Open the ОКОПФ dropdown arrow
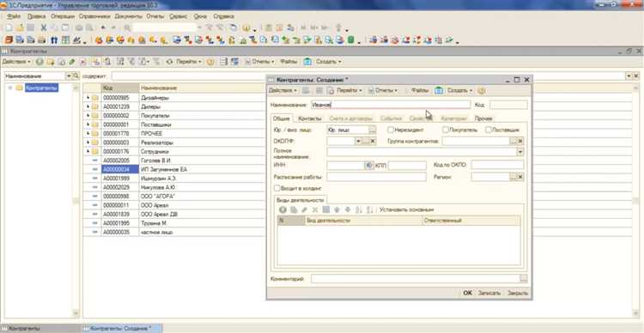 point(358,142)
